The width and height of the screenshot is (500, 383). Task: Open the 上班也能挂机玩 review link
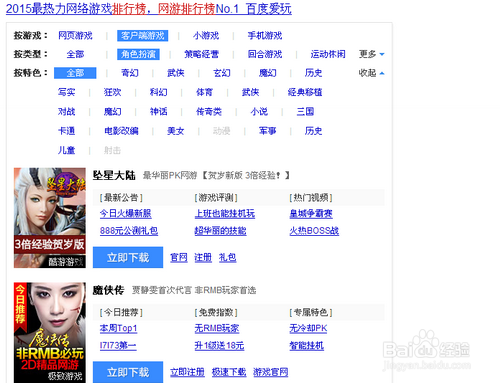coord(225,213)
